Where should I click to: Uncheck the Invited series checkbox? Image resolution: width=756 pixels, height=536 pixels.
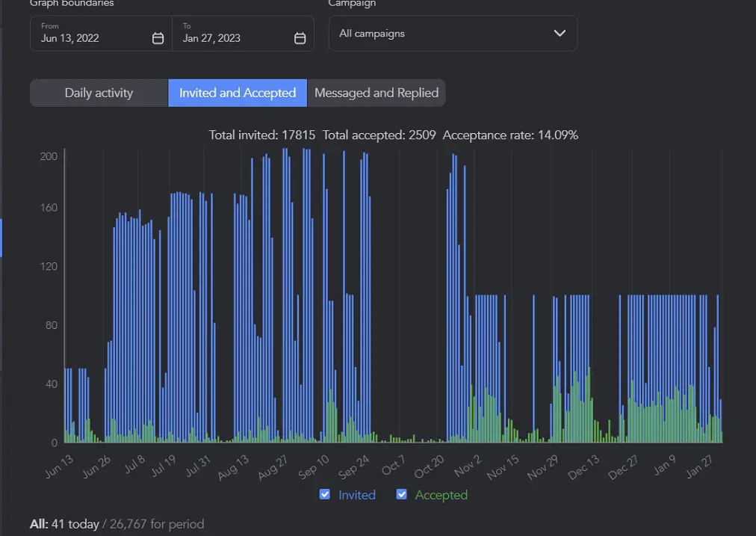(325, 495)
